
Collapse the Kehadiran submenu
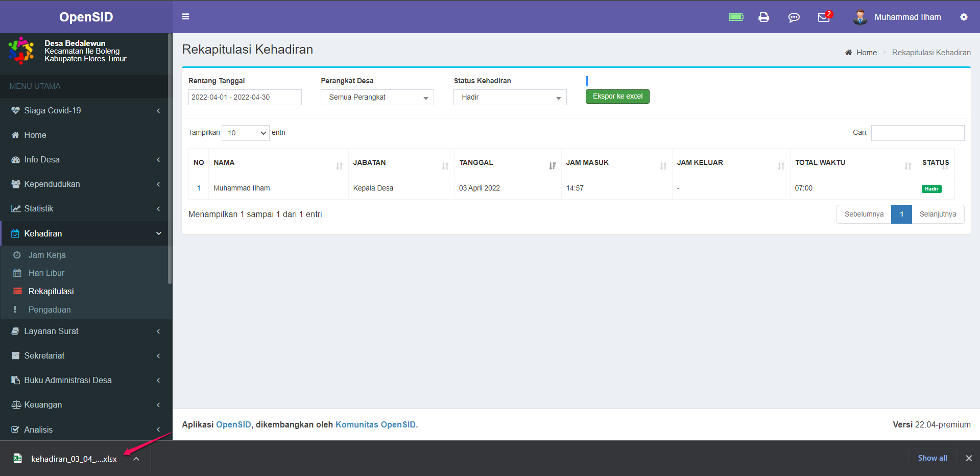159,233
